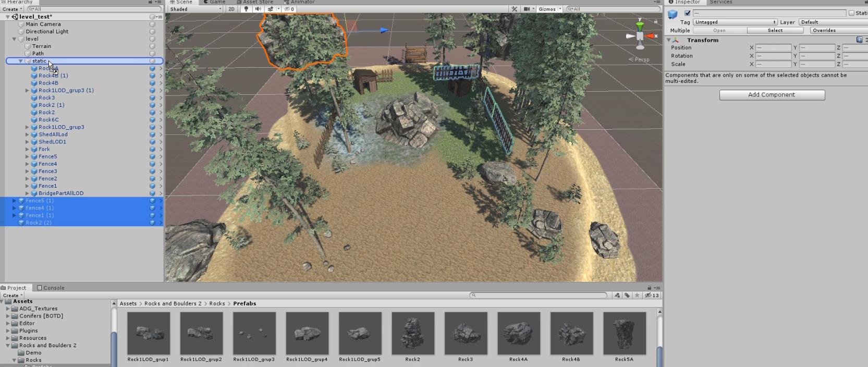Viewport: 868px width, 367px height.
Task: Toggle visibility of Main Camera row
Action: [152, 24]
